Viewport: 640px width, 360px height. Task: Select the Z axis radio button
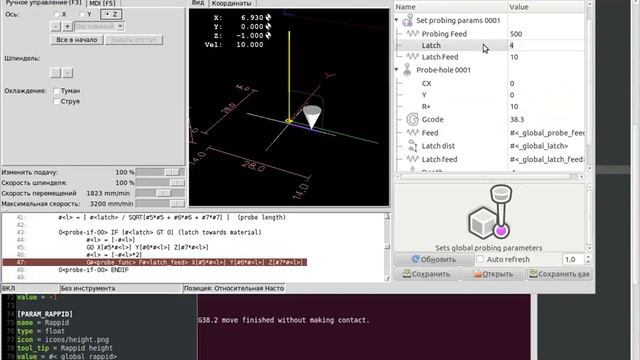107,14
